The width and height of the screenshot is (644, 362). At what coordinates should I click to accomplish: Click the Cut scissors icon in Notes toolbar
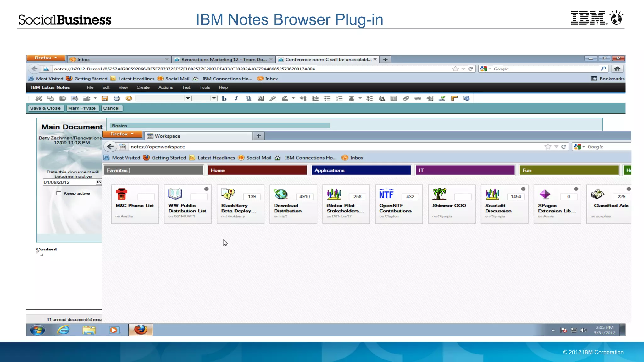pyautogui.click(x=39, y=99)
